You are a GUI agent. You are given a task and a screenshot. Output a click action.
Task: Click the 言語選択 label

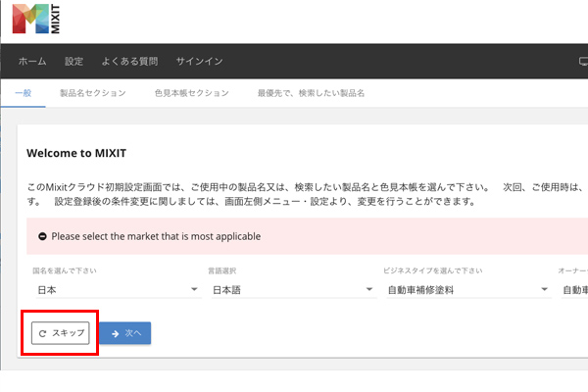pyautogui.click(x=222, y=270)
